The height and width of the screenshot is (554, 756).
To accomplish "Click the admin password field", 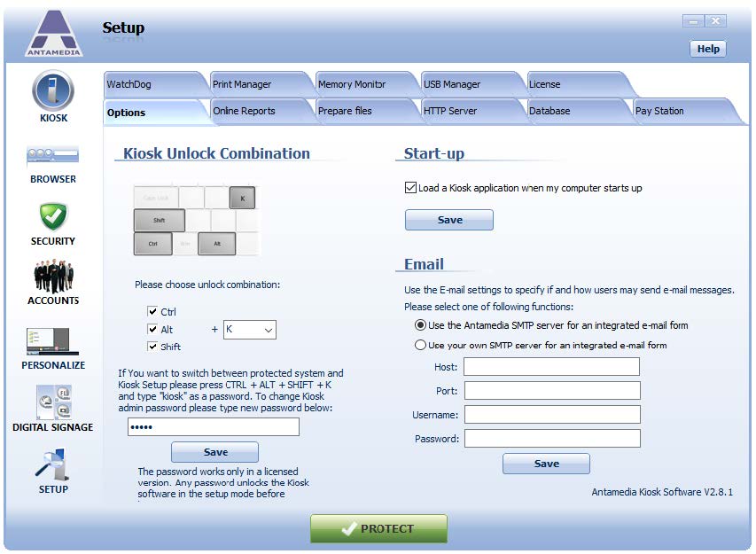I will 214,426.
